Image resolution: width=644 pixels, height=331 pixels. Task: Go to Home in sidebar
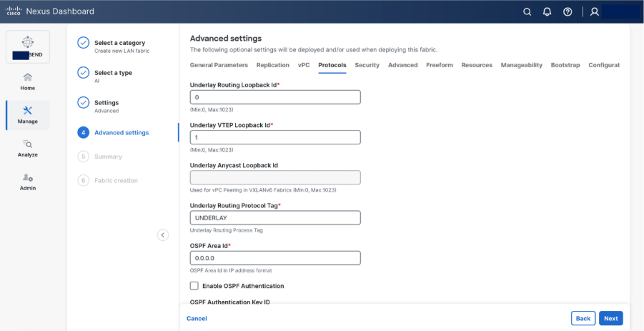(x=27, y=81)
